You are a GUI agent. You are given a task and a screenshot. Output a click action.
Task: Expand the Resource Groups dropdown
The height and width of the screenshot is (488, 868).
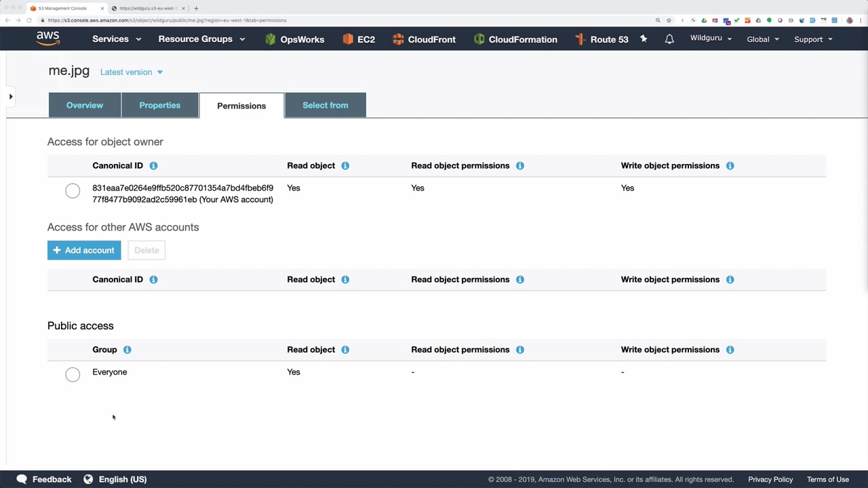(201, 39)
